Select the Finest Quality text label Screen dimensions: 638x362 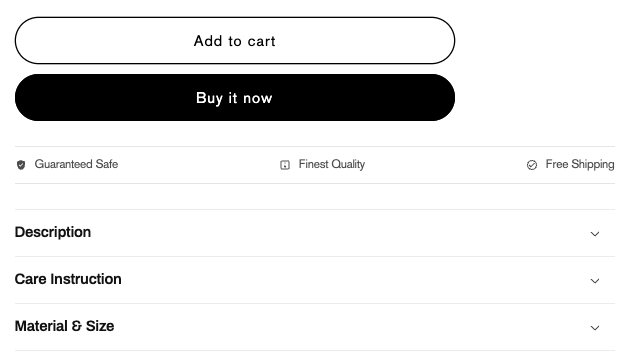pyautogui.click(x=332, y=164)
